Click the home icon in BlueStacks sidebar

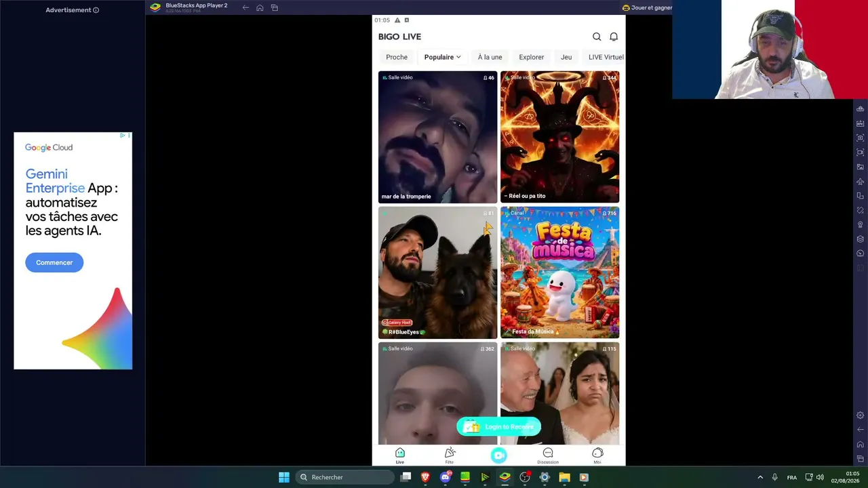861,445
